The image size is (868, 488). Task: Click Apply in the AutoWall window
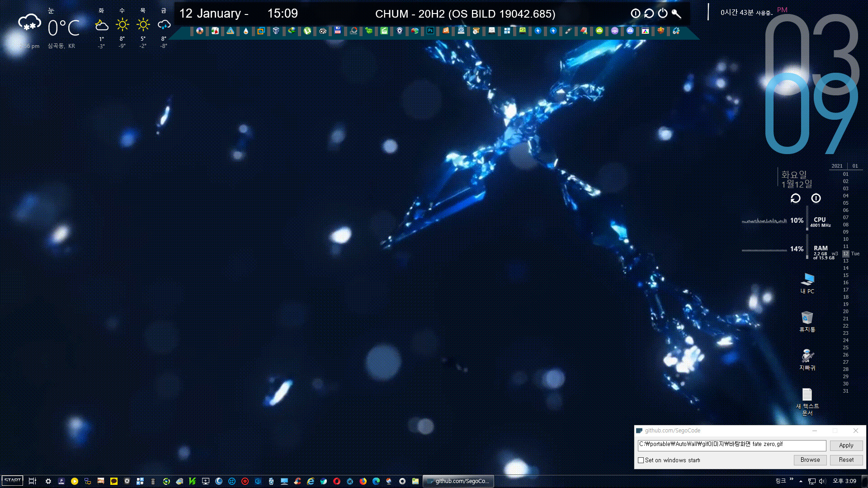point(846,445)
